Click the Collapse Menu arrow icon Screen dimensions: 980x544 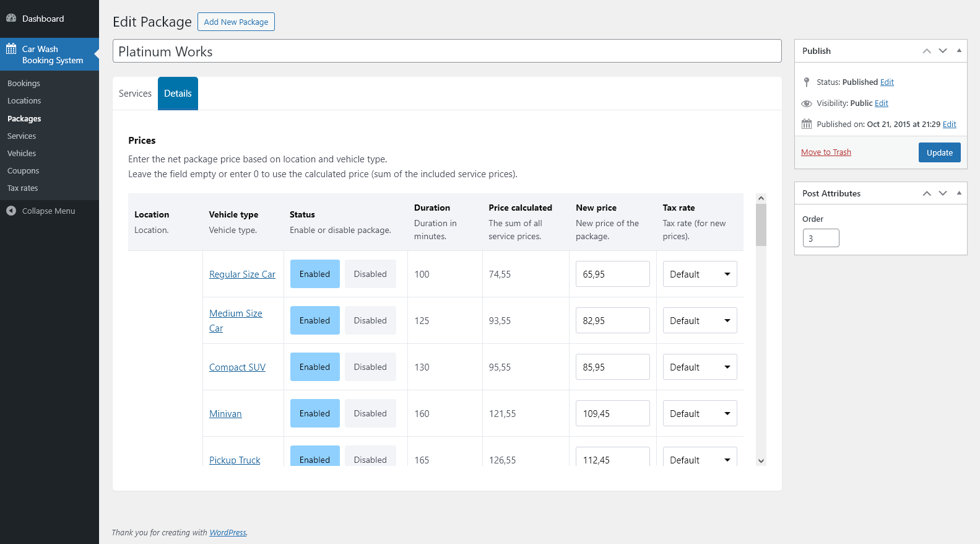11,211
